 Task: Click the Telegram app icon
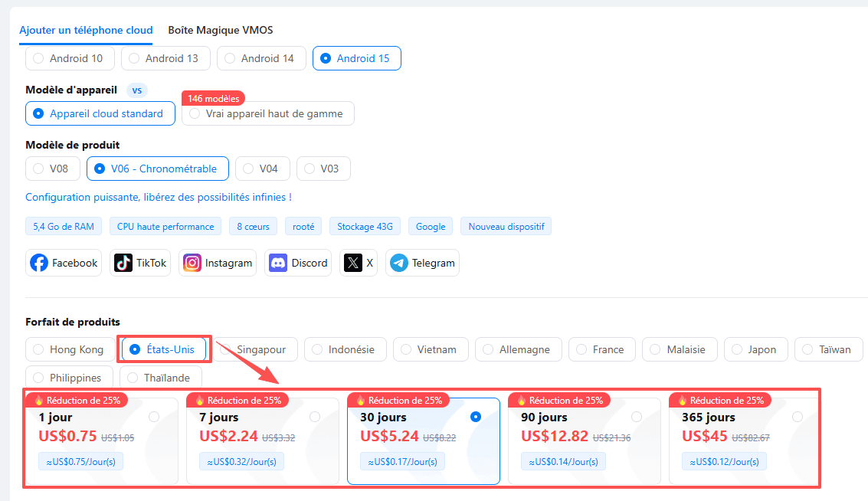click(x=399, y=263)
